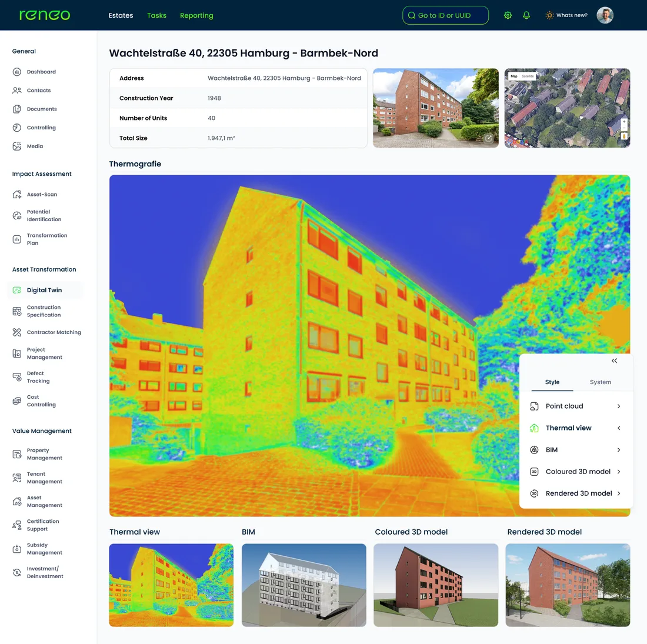Select BIM style option
This screenshot has width=647, height=644.
tap(576, 450)
